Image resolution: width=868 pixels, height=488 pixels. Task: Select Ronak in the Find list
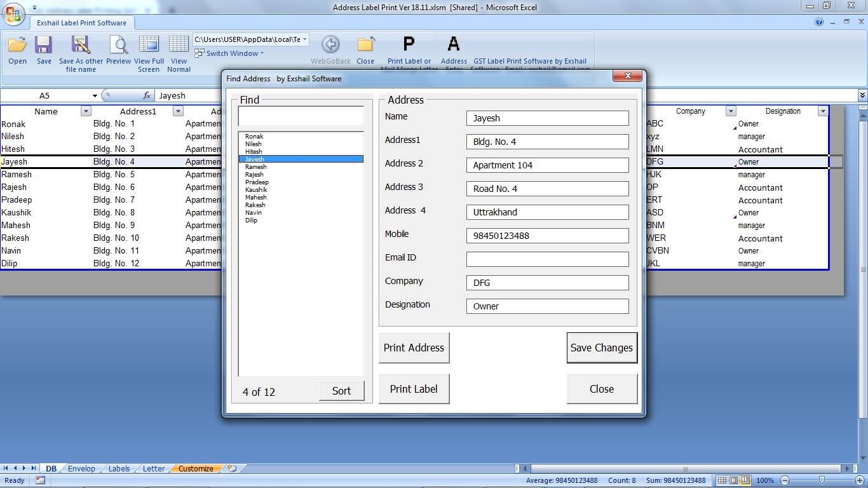tap(301, 136)
